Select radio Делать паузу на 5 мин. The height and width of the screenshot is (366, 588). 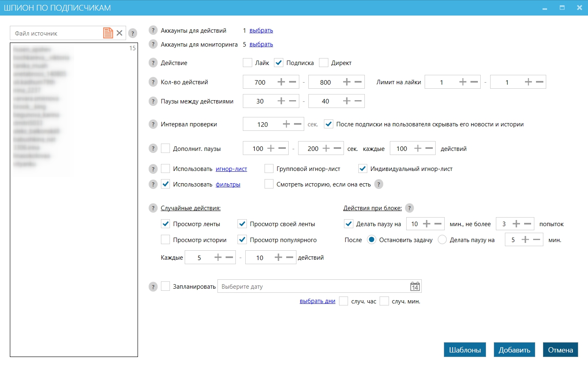pyautogui.click(x=442, y=240)
